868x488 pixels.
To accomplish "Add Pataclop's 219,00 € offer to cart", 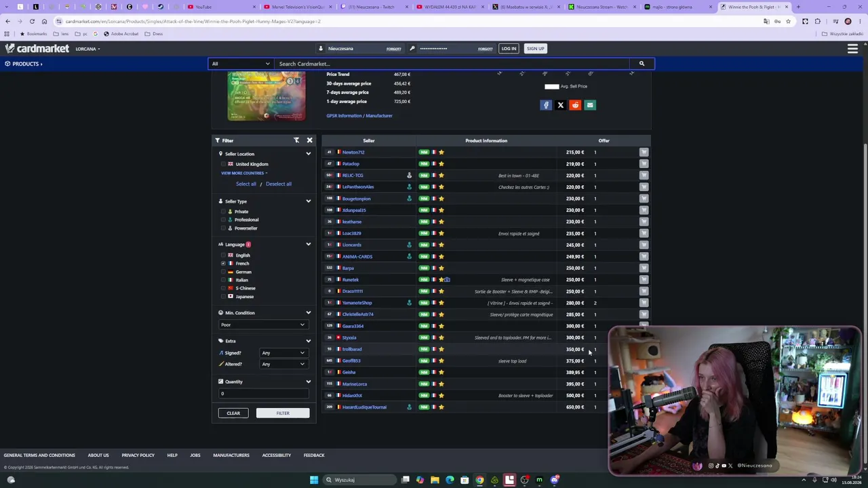I will point(644,164).
